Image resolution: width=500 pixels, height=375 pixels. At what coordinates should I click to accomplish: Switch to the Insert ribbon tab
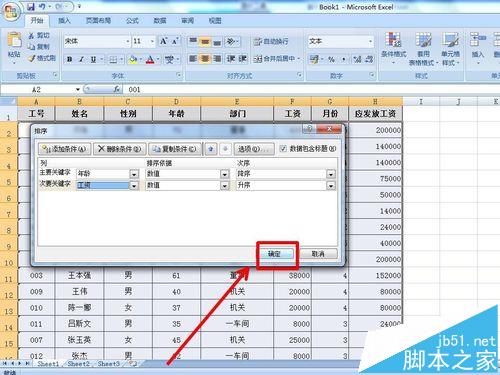click(64, 21)
